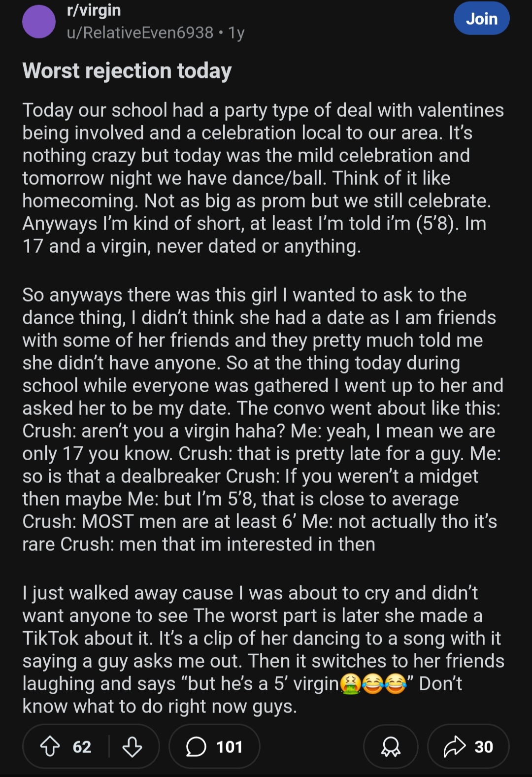Click the 62 vote count
This screenshot has width=532, height=777.
click(82, 746)
